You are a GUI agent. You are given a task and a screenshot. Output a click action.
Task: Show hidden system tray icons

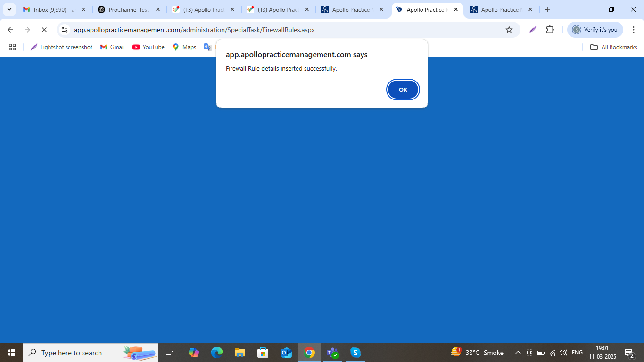click(x=518, y=353)
